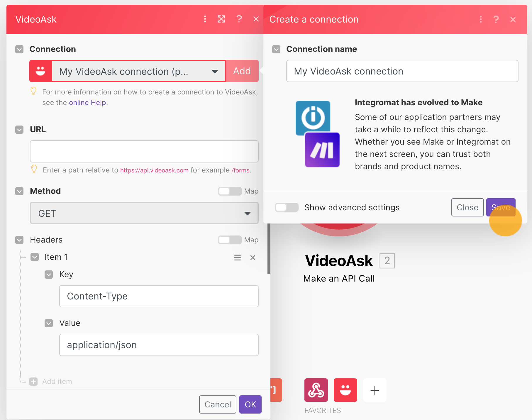Collapse the Key field chevron
532x420 pixels.
click(x=49, y=275)
